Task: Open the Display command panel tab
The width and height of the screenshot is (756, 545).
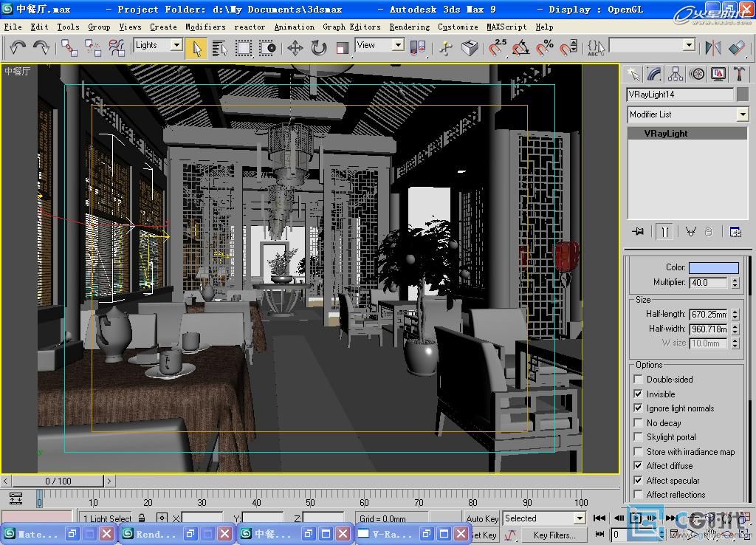Action: pyautogui.click(x=718, y=74)
